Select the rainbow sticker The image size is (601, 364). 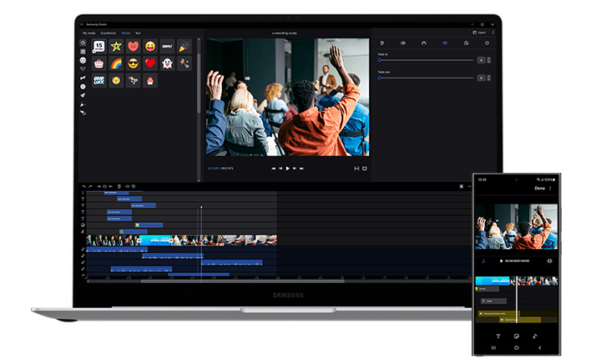(116, 63)
